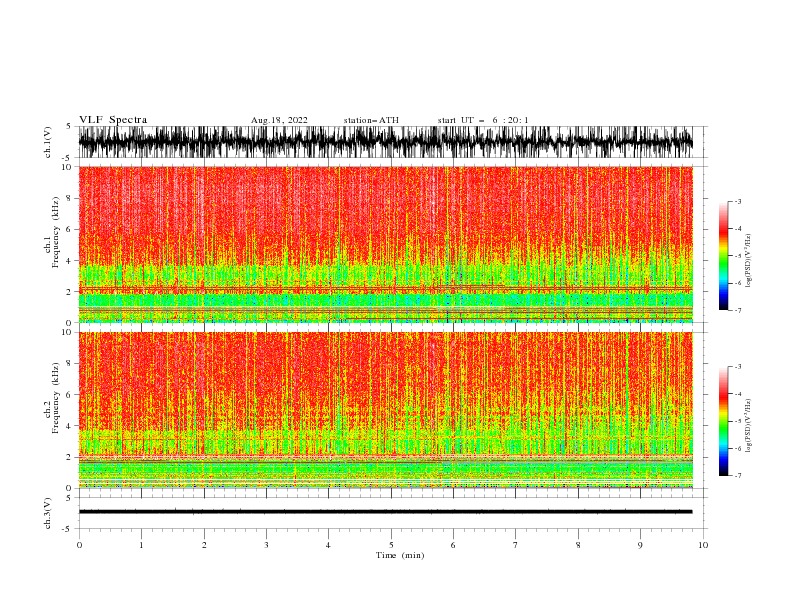Click inside the ch.1 spectrogram panel

coord(385,244)
